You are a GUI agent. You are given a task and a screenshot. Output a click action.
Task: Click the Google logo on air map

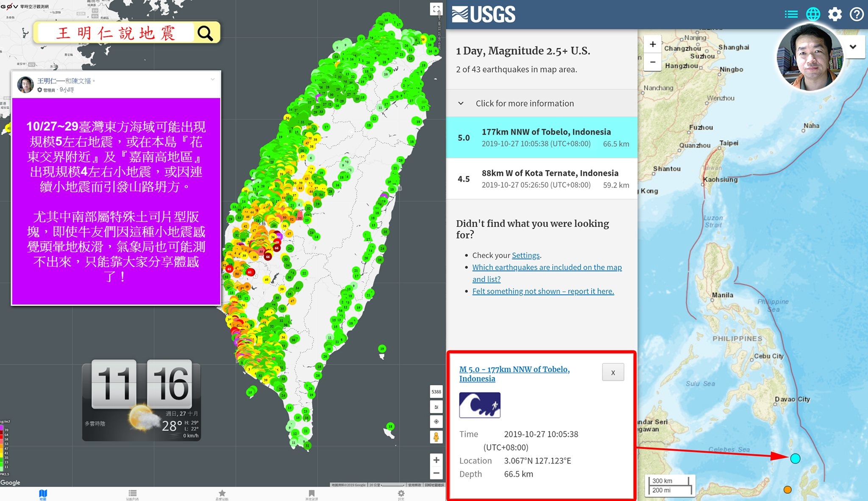pyautogui.click(x=10, y=482)
